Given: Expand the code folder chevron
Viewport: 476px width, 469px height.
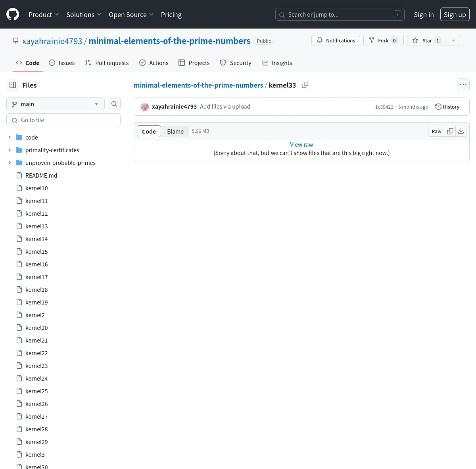Looking at the screenshot, I should (x=10, y=137).
